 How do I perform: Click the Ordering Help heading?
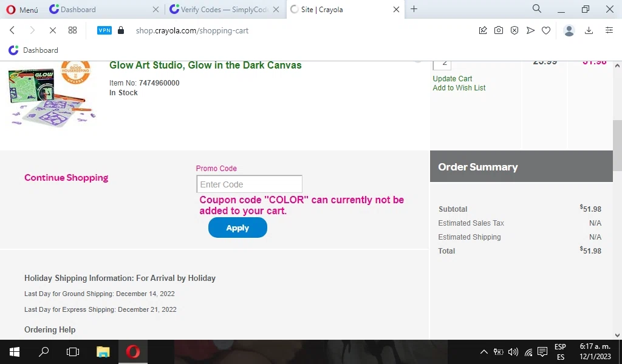[x=50, y=329]
